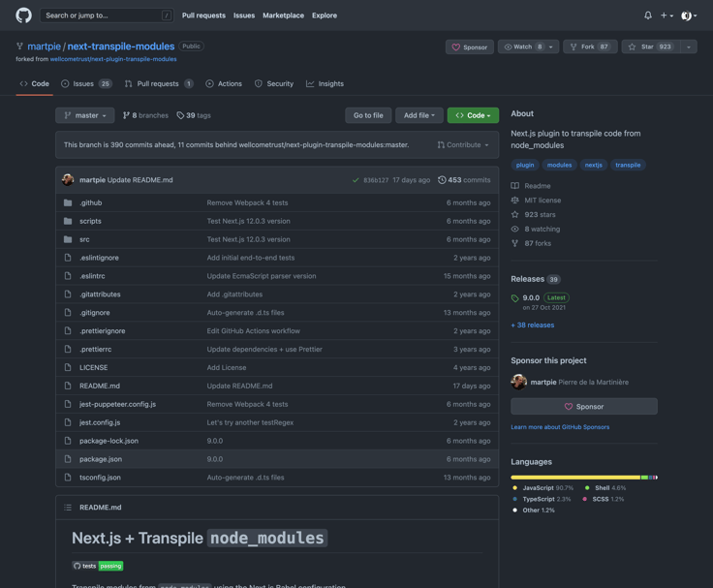Open the green Code dropdown
Viewport: 713px width, 588px height.
click(473, 115)
